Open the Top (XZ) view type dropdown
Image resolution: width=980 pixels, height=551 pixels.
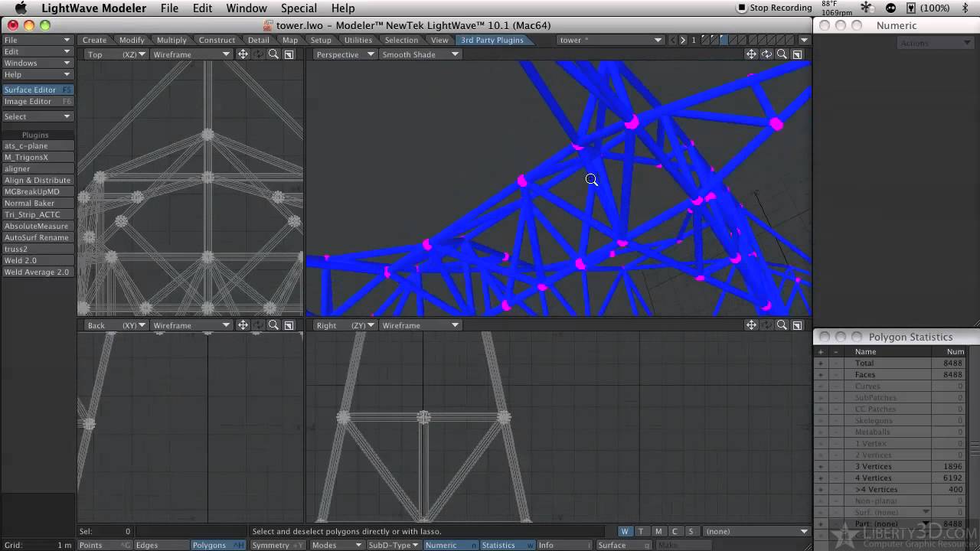pos(116,54)
